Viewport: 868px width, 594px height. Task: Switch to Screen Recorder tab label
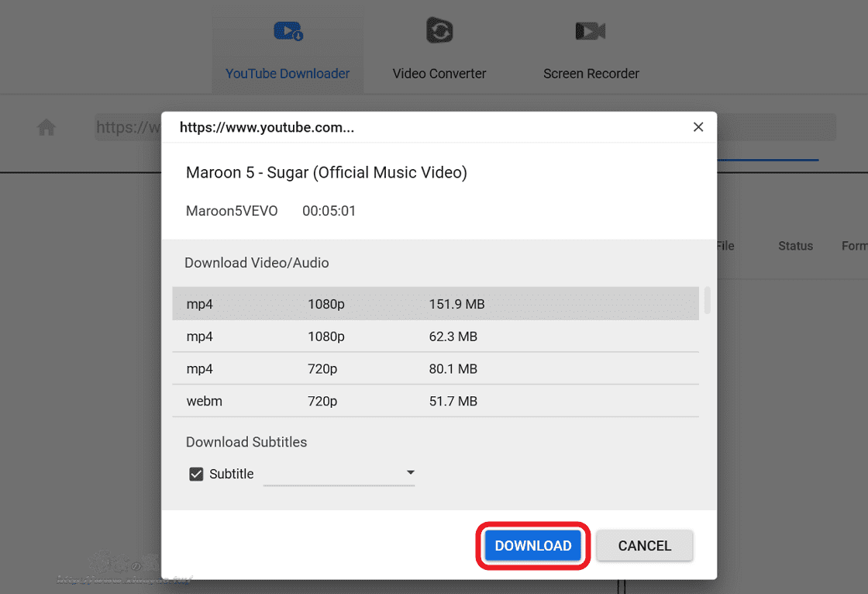[591, 74]
